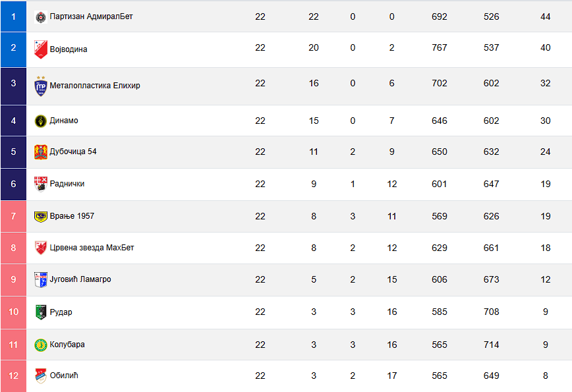Click the Рудар team logo

[x=41, y=312]
